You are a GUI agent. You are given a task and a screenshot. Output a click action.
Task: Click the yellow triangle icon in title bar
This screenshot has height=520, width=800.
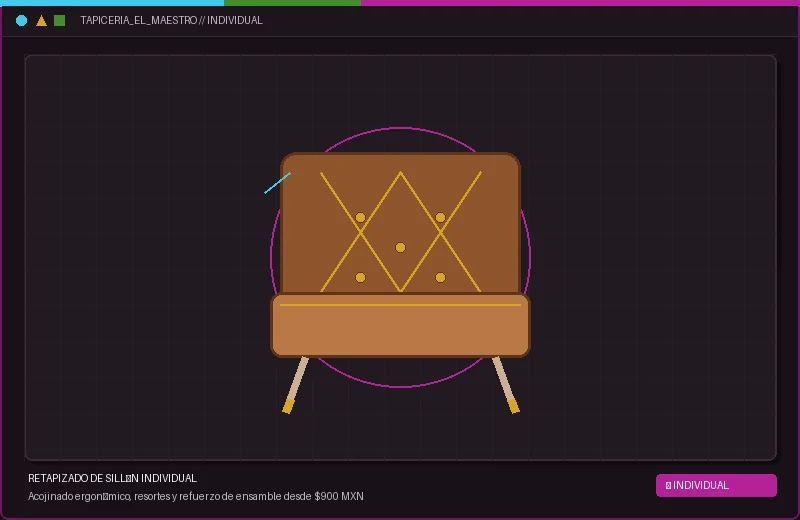41,20
